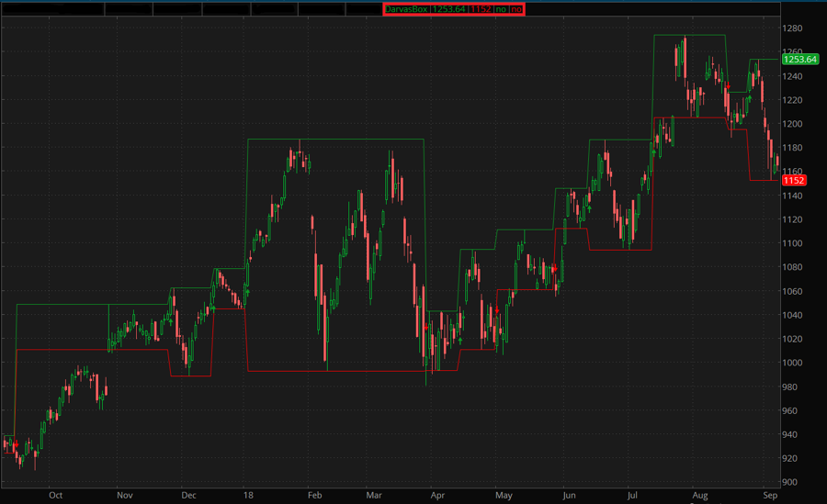827x504 pixels.
Task: Click the Dec label on time axis
Action: [188, 495]
